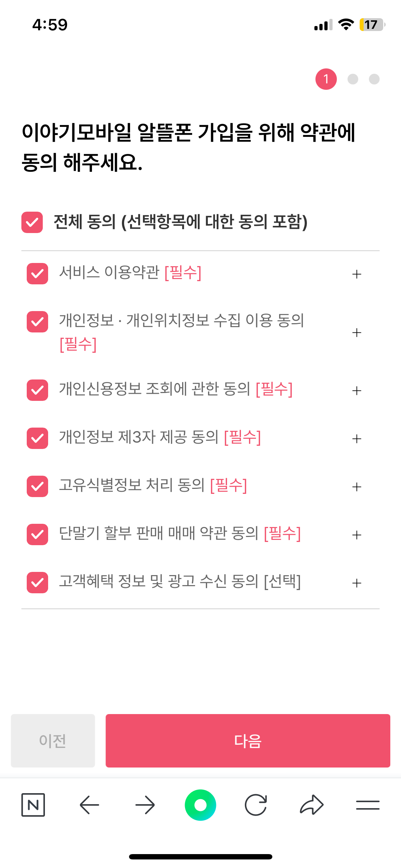Go forward with the right arrow icon
This screenshot has height=868, width=401.
pos(145,805)
